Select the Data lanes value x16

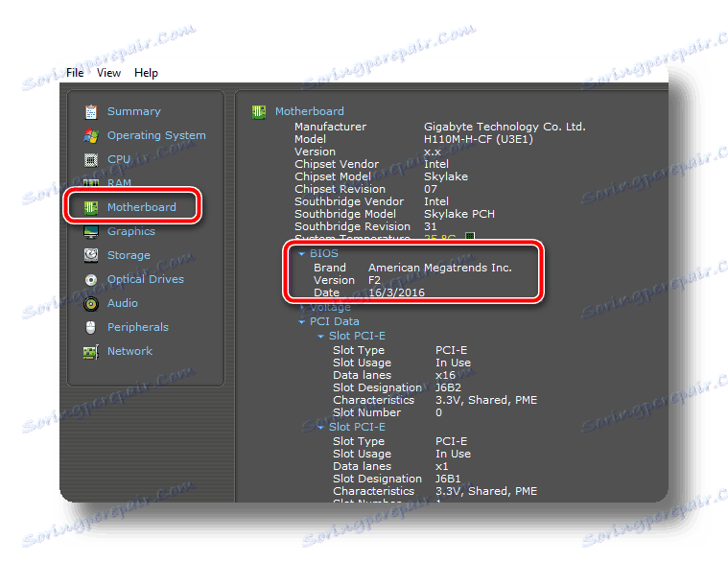coord(445,375)
